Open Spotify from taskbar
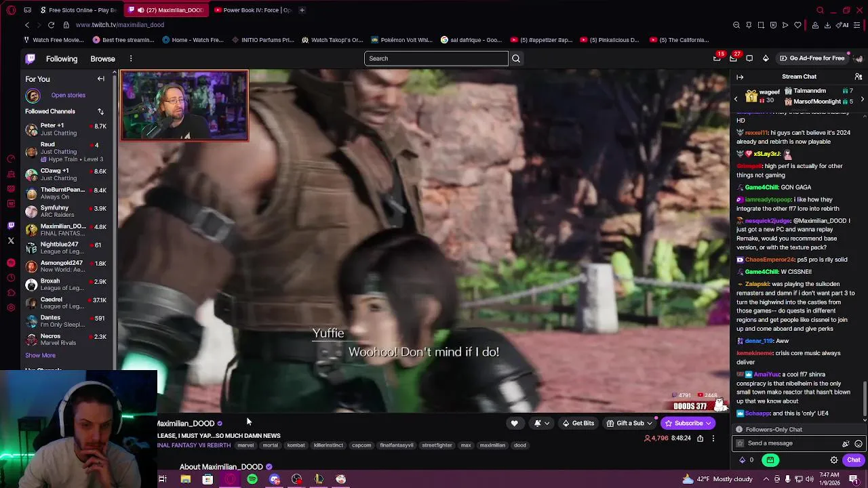 pos(252,479)
